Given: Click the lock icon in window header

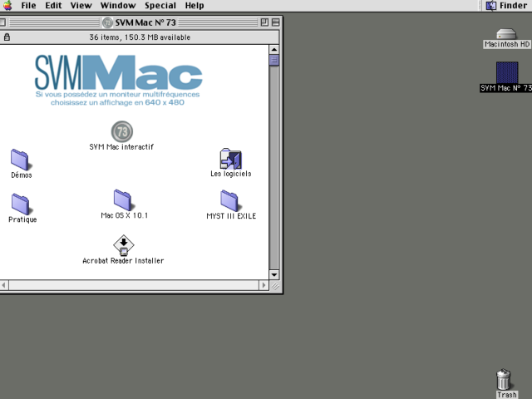Looking at the screenshot, I should pos(7,37).
